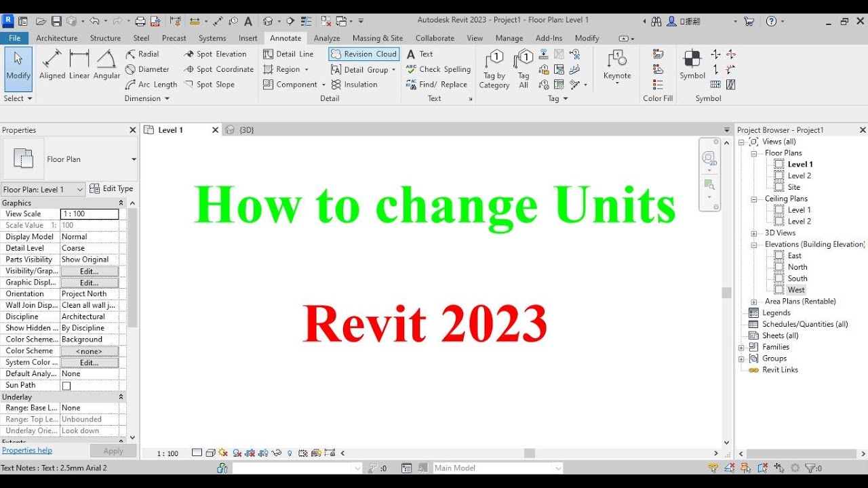Image resolution: width=868 pixels, height=488 pixels.
Task: Expand the 3D Views tree node
Action: (x=753, y=233)
